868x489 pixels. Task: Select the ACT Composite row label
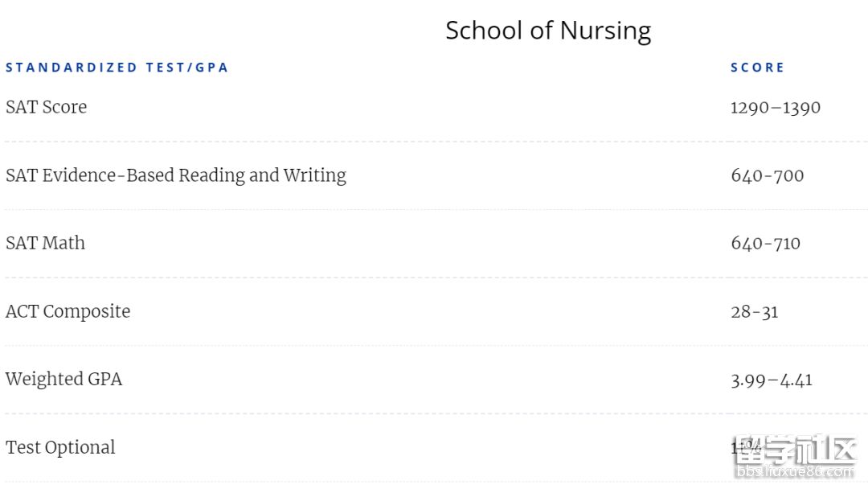coord(68,311)
